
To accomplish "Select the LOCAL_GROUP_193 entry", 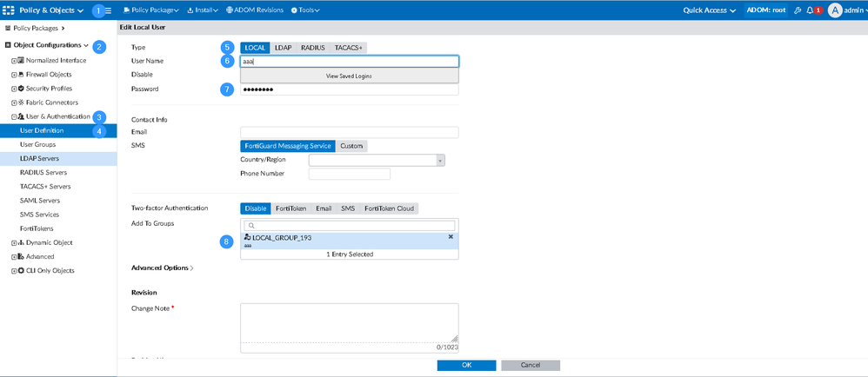I will click(350, 241).
